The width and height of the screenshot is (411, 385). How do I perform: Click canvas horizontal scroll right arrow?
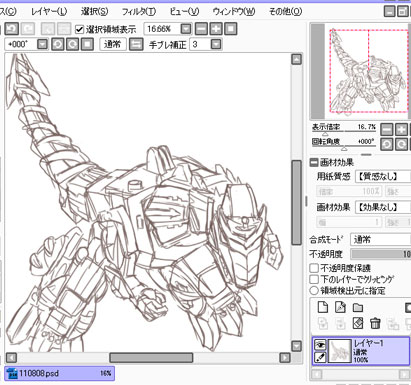click(285, 358)
